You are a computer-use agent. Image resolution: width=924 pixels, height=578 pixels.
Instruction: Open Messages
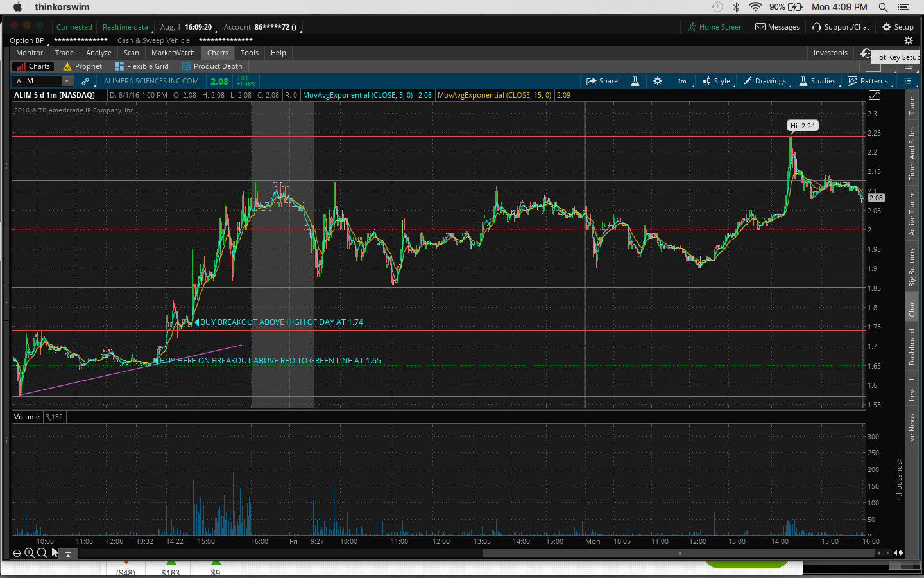[777, 27]
